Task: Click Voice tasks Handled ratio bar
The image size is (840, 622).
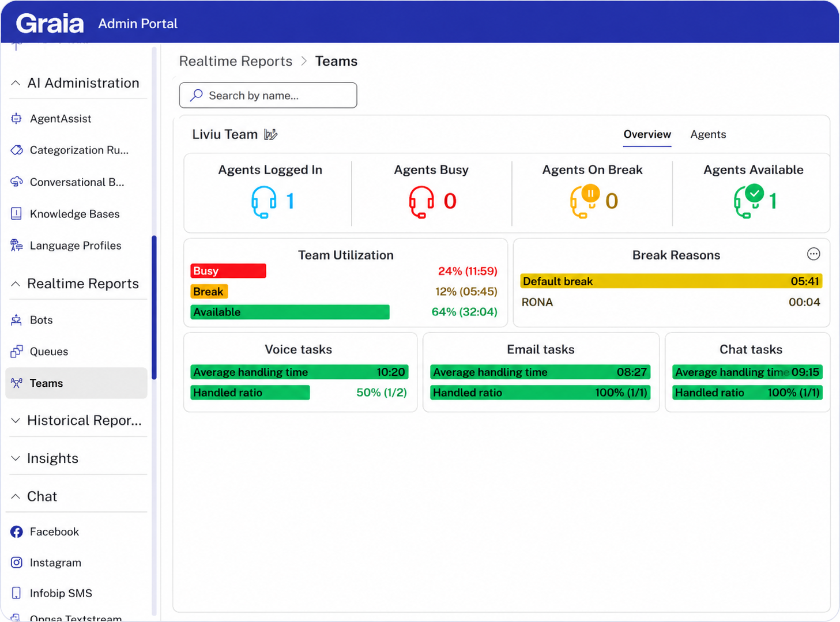Action: pyautogui.click(x=250, y=393)
